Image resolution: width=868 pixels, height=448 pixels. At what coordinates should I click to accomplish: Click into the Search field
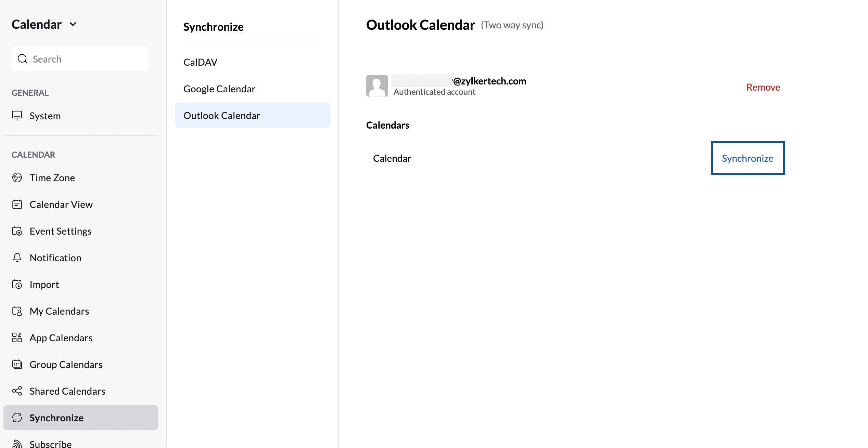pyautogui.click(x=80, y=59)
